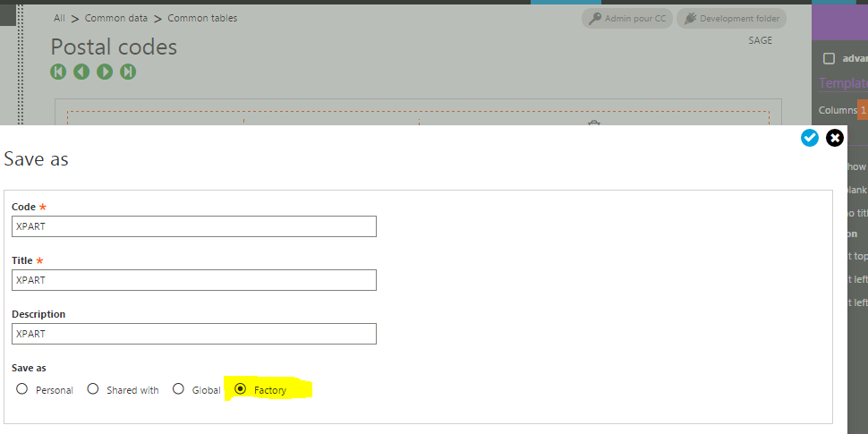Jump to last postal code record

[128, 72]
